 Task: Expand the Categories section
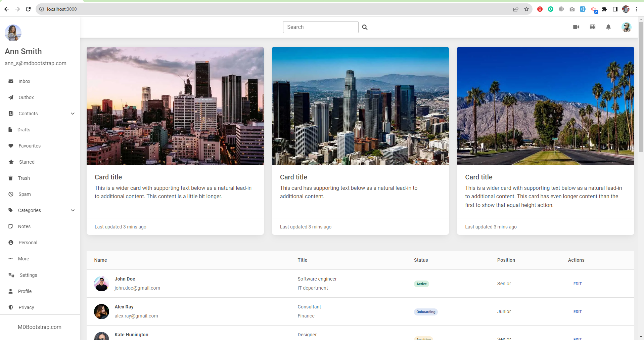tap(73, 210)
